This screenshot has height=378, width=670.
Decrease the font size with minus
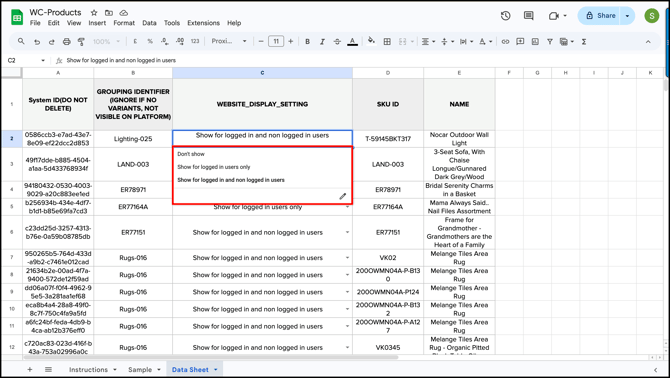click(261, 41)
